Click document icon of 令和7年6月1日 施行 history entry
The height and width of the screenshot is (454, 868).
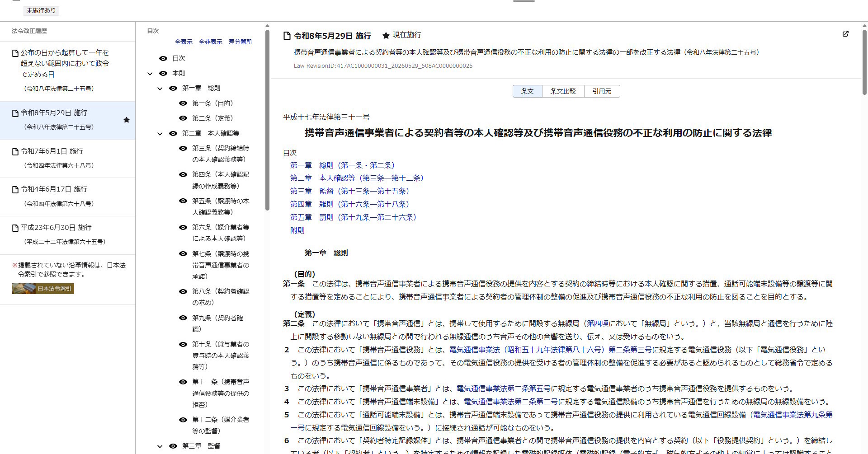(15, 151)
